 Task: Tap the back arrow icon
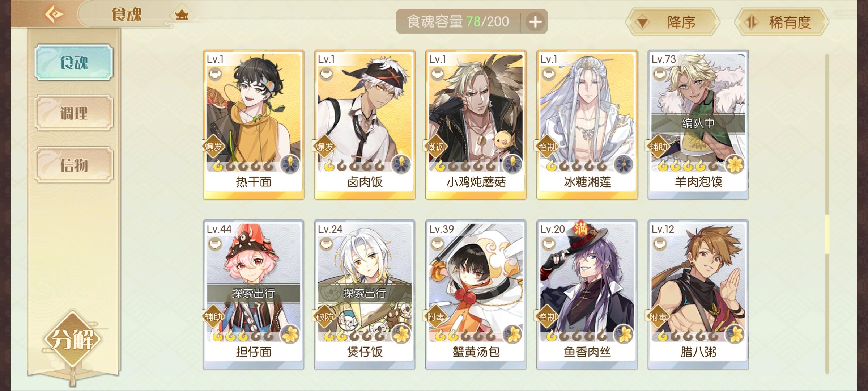(x=54, y=14)
